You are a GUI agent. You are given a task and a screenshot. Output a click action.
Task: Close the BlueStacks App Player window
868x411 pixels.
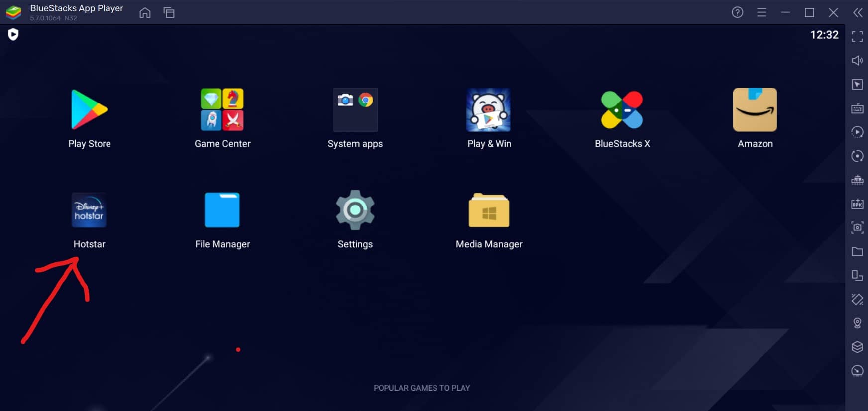834,12
